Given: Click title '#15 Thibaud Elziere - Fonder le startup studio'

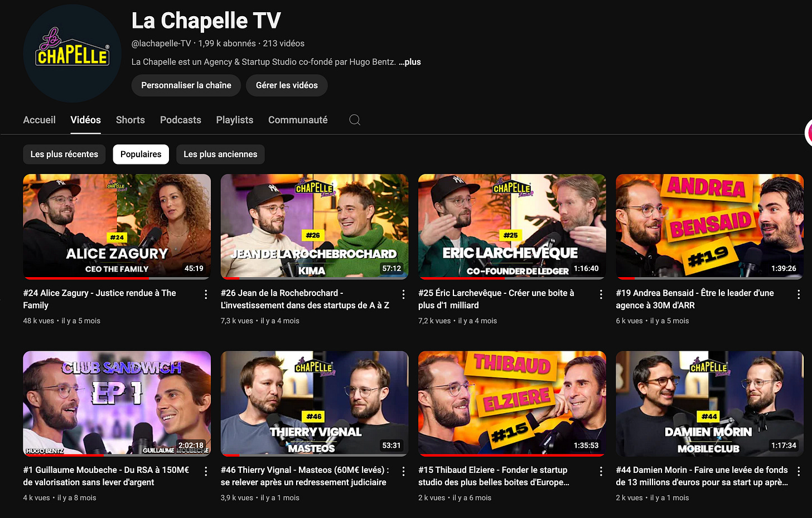Looking at the screenshot, I should tap(494, 476).
